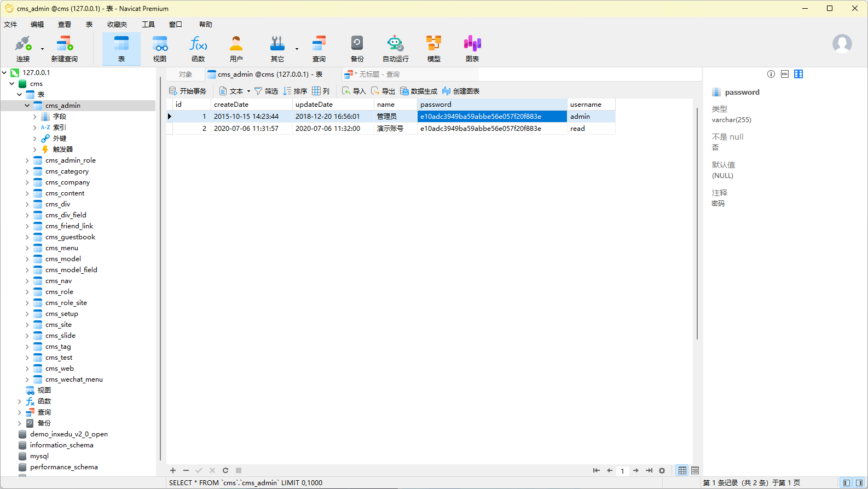
Task: Click 创建图表 (Create Chart) button
Action: coord(461,91)
